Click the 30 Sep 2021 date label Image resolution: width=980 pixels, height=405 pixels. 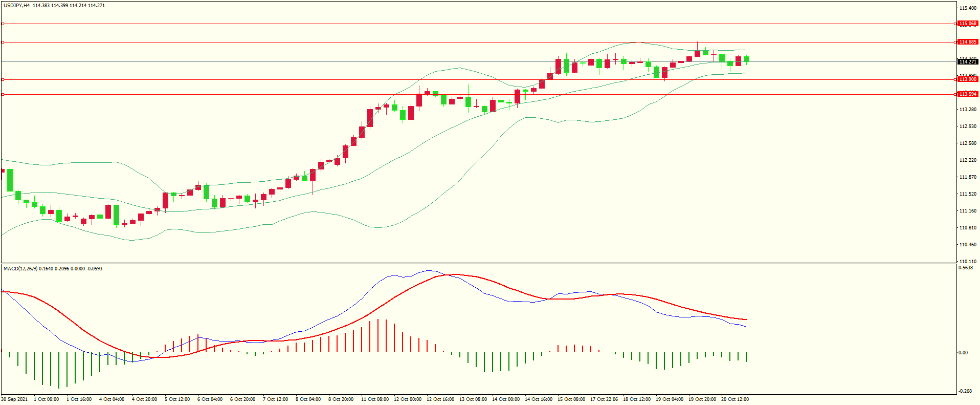pos(15,399)
